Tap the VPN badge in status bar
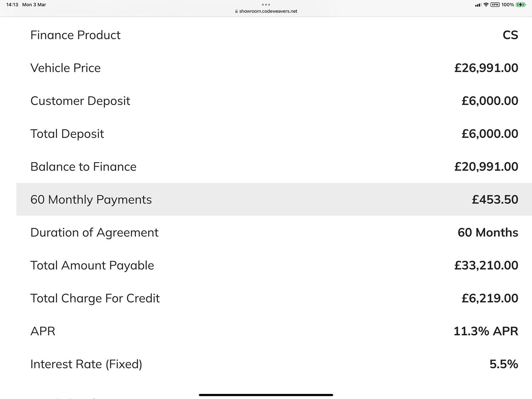This screenshot has width=532, height=399. tap(495, 5)
